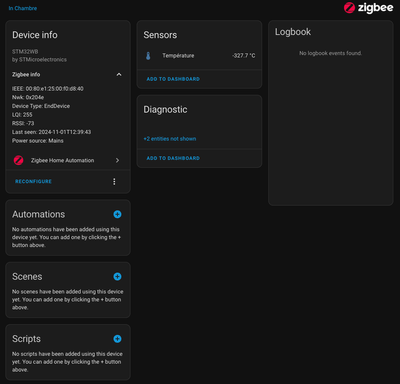This screenshot has width=400, height=384.
Task: Open Zigbee Home Automation integration row
Action: 68,160
